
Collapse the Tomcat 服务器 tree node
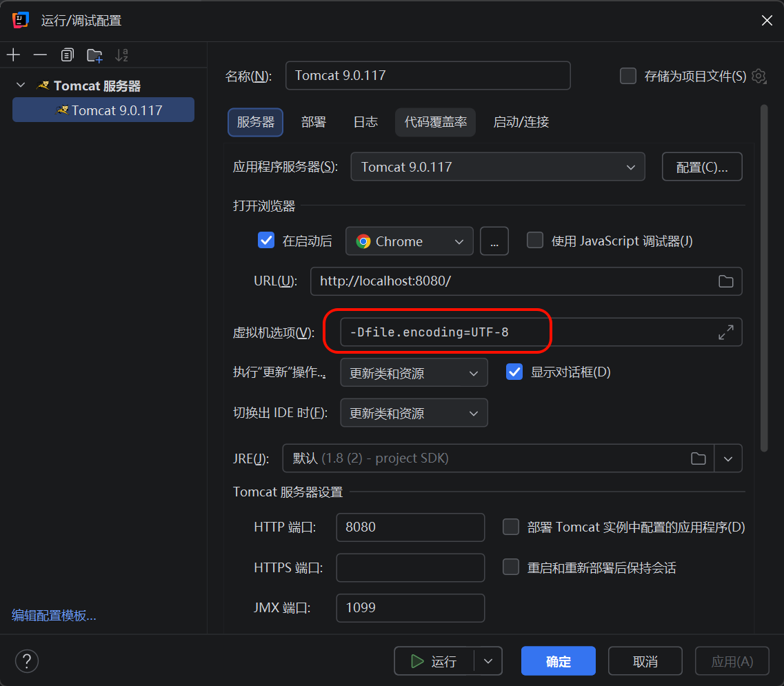[x=21, y=85]
